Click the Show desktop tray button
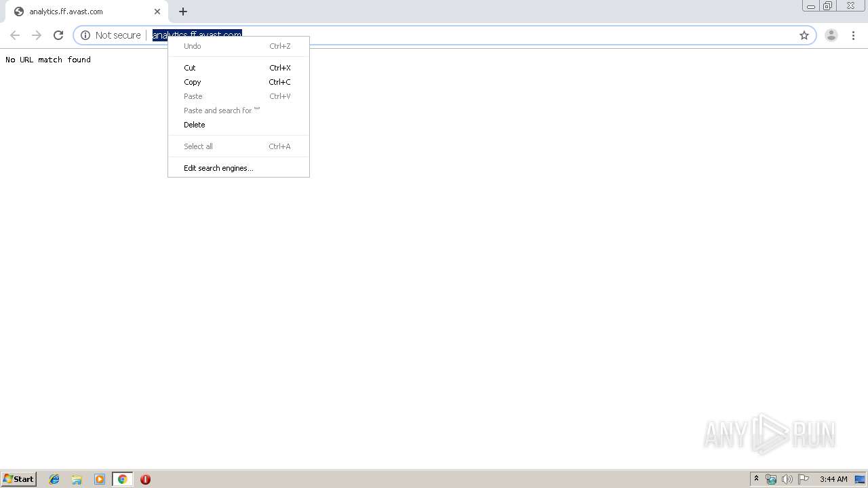This screenshot has height=488, width=868. coord(861,479)
